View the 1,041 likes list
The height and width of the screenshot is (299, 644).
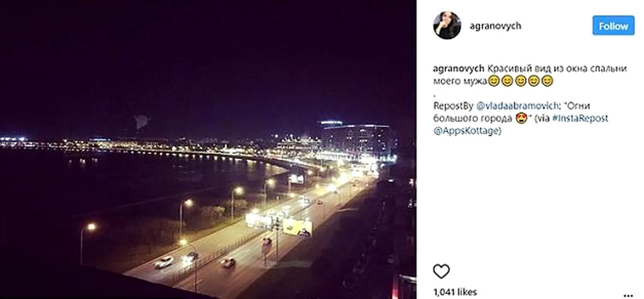pos(455,293)
